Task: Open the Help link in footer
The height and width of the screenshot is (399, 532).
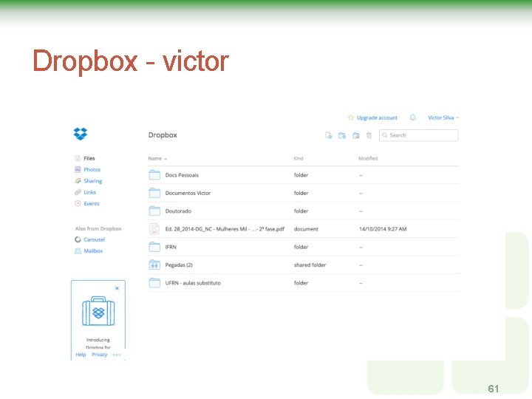Action: 81,355
